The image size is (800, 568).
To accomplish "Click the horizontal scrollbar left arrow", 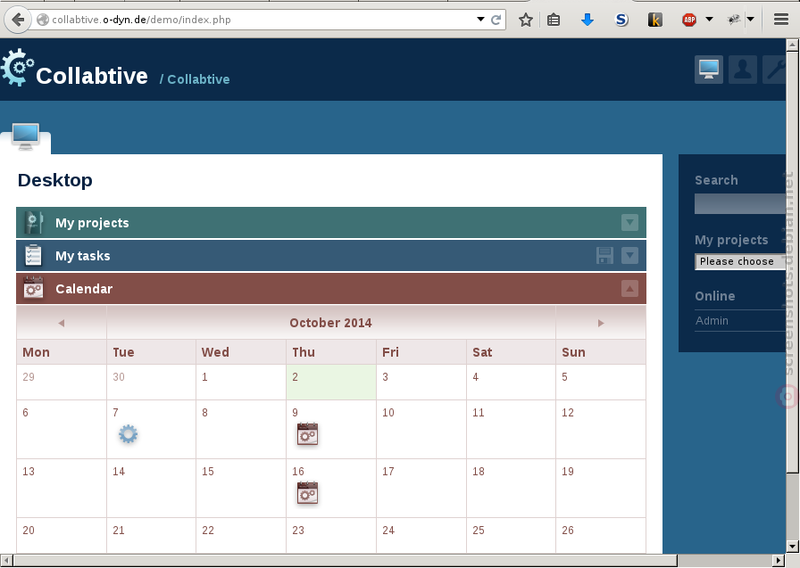I will point(6,560).
